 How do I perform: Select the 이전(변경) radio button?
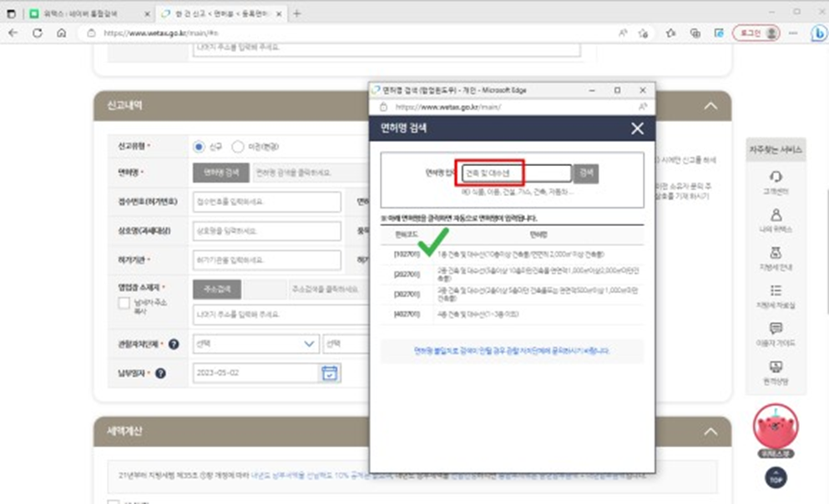coord(237,147)
